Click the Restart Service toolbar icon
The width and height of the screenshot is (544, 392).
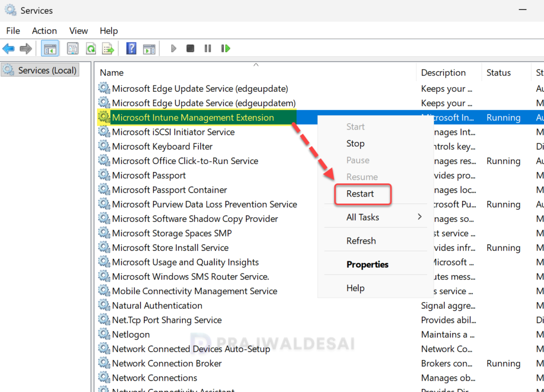coord(225,48)
